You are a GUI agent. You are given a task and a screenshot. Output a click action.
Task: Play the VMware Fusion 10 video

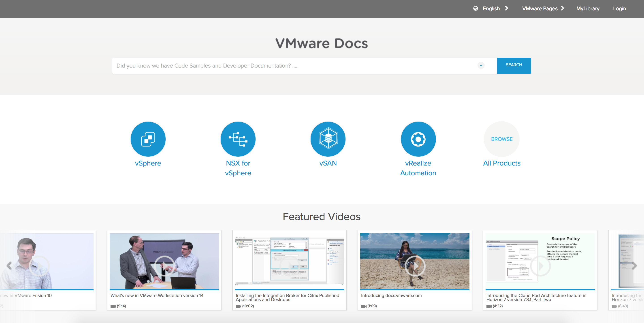[39, 266]
